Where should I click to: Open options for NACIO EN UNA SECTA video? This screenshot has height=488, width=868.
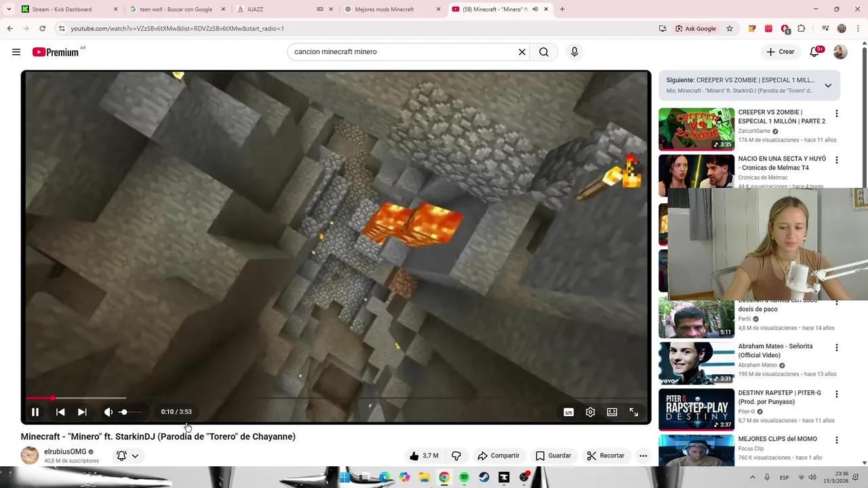836,161
